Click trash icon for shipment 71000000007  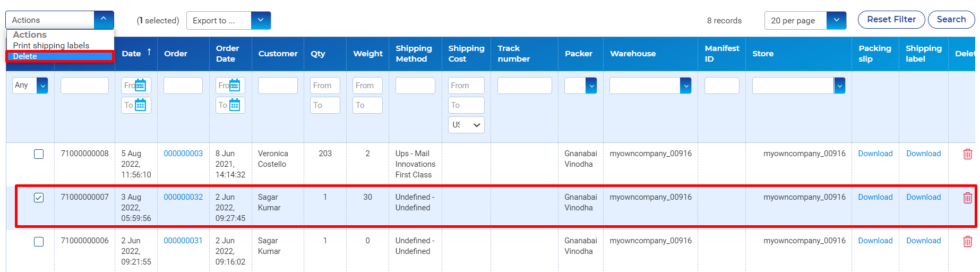coord(967,198)
